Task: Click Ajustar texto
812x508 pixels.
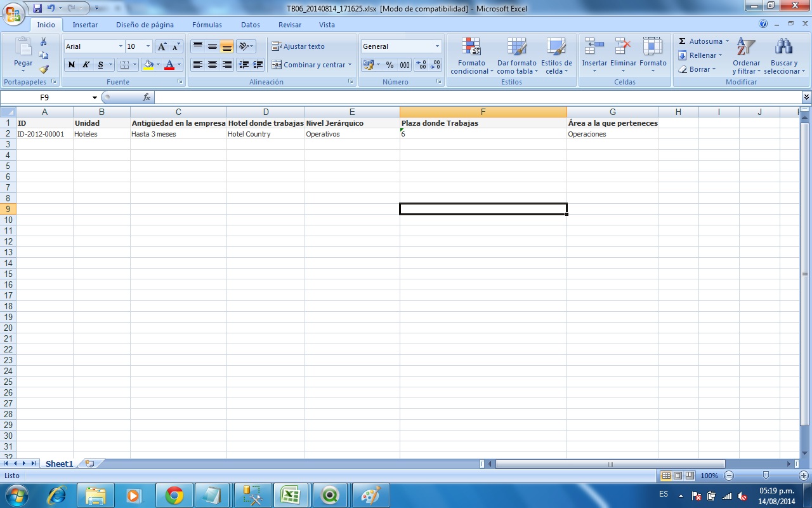Action: [x=298, y=46]
